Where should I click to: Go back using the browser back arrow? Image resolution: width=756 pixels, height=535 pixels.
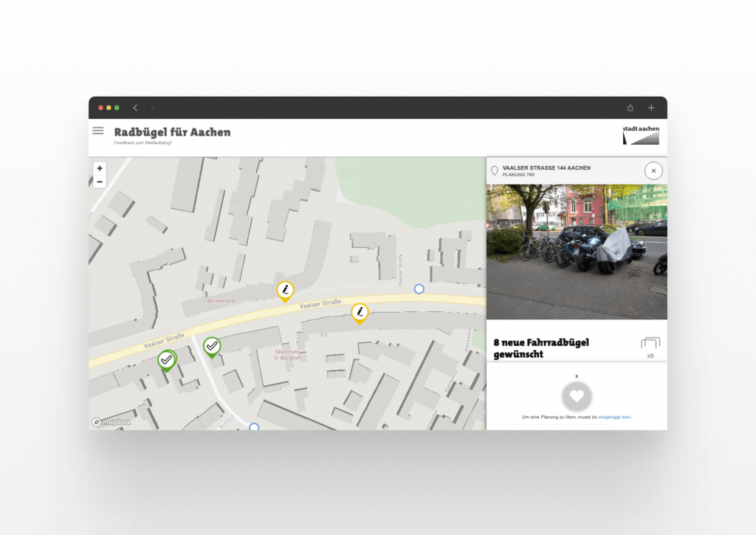coord(135,108)
